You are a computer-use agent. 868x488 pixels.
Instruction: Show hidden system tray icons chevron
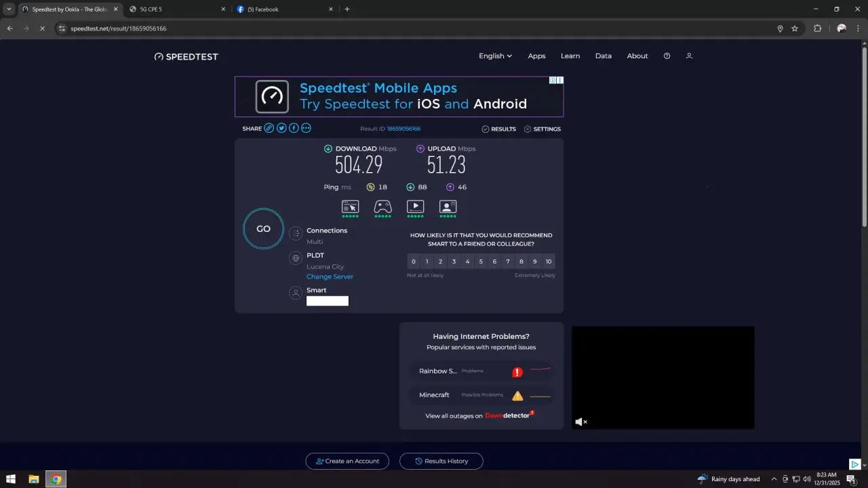774,479
